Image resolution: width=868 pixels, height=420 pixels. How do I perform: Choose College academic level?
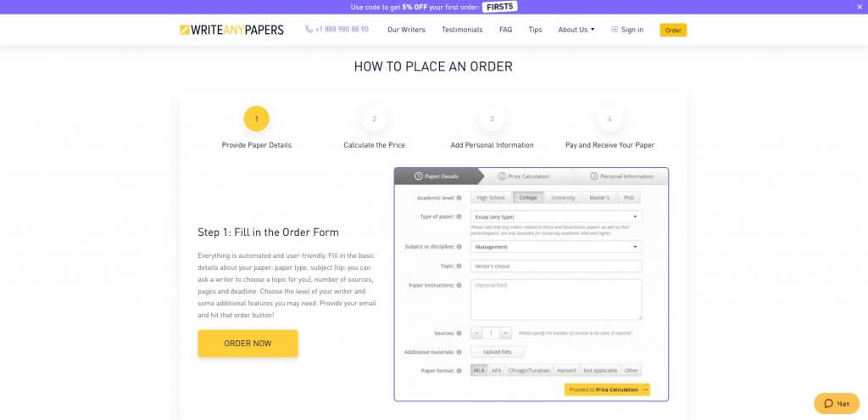click(528, 198)
